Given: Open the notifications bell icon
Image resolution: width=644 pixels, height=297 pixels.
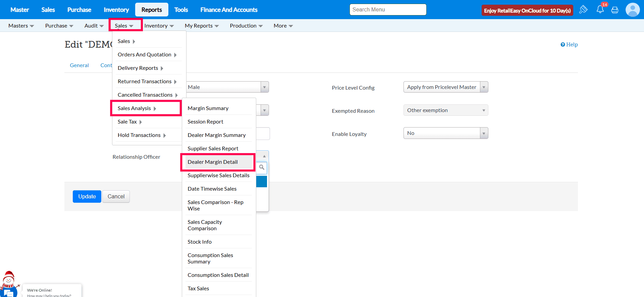Looking at the screenshot, I should (600, 10).
